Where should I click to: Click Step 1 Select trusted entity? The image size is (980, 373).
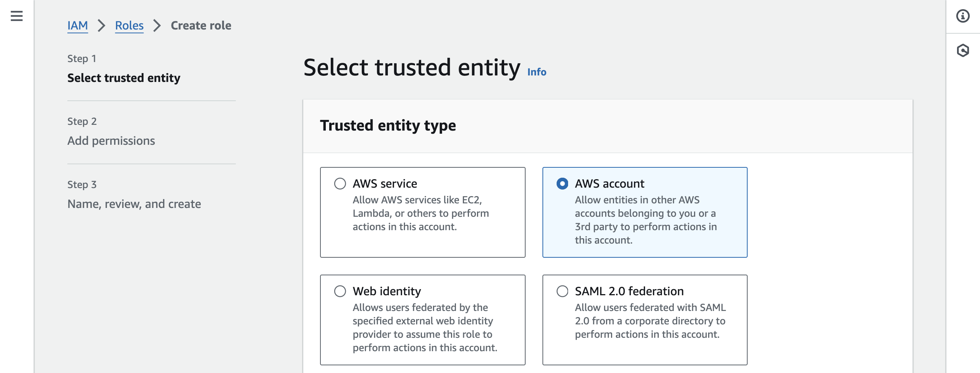(x=124, y=78)
